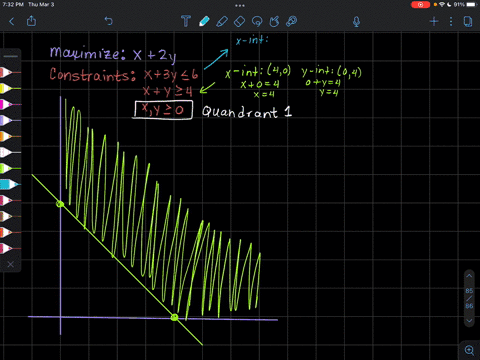Screen dimensions: 480x360
Task: Start audio recording with microphone
Action: coord(356,22)
